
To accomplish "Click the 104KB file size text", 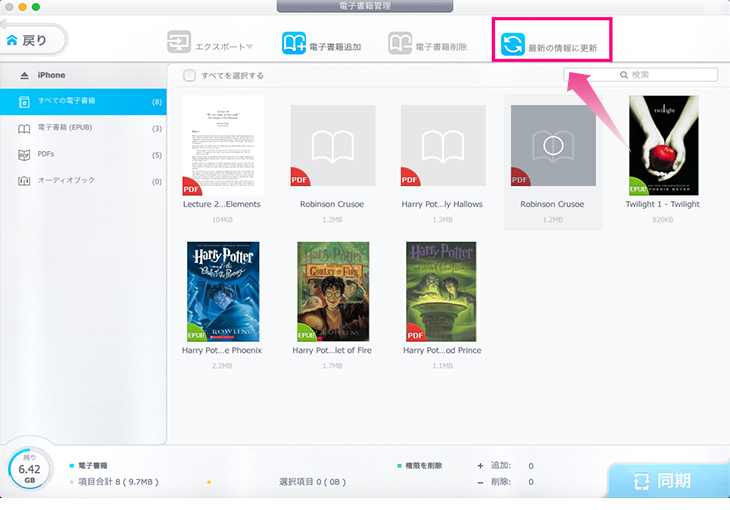I will coord(222,219).
